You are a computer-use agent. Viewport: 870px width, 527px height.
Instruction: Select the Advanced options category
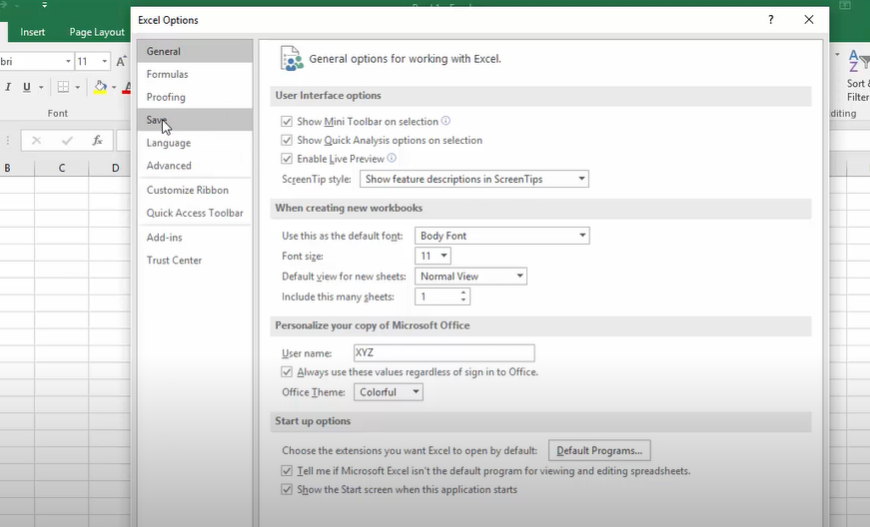tap(195, 165)
